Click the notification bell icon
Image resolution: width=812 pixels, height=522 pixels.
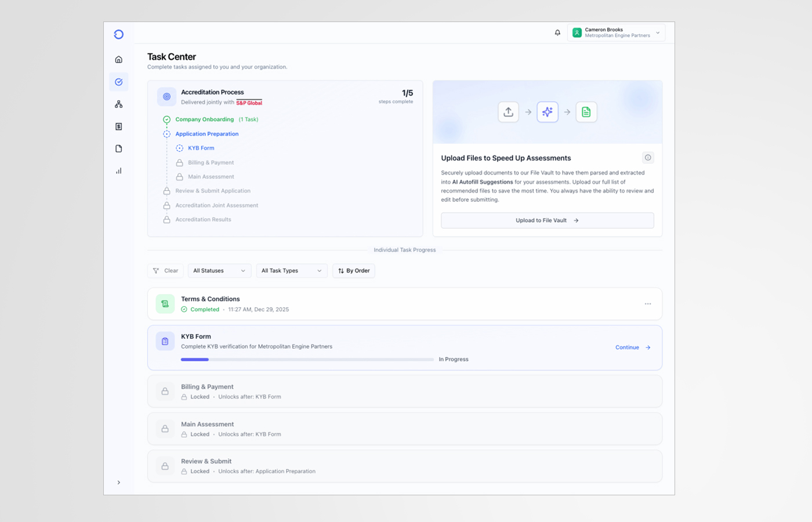(x=557, y=32)
